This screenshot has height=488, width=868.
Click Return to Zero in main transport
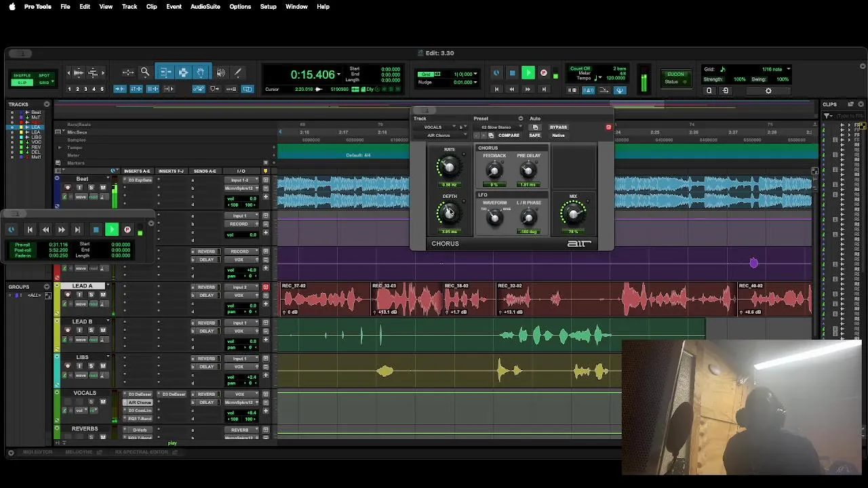(496, 89)
